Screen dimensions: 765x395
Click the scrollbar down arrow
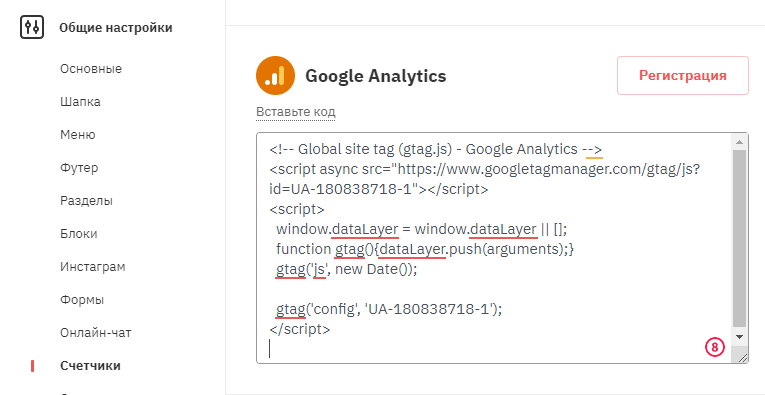(739, 336)
